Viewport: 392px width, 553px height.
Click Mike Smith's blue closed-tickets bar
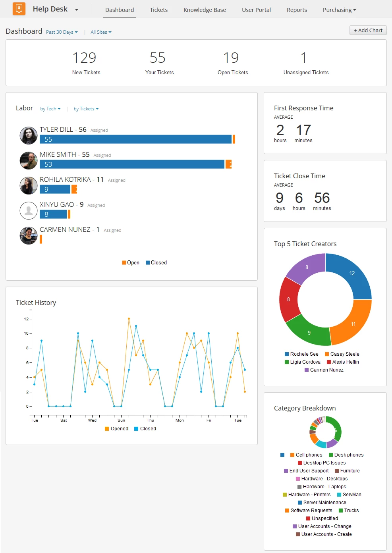(132, 164)
